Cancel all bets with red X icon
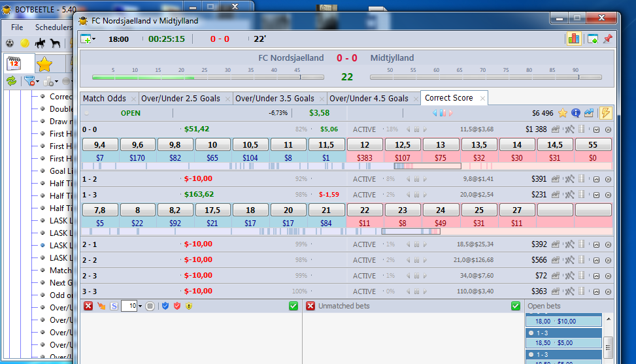This screenshot has width=636, height=364. point(88,306)
